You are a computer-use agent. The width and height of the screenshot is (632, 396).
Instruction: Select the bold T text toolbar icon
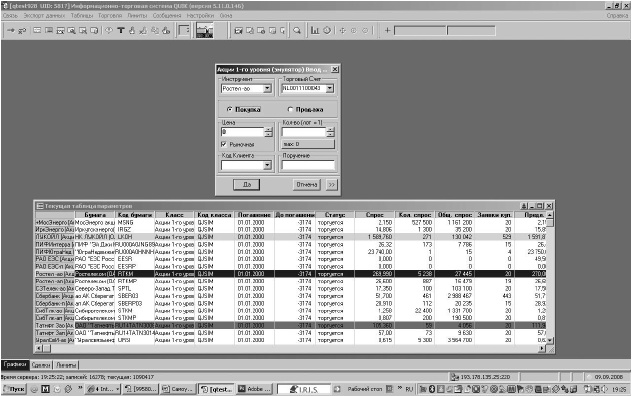click(121, 31)
